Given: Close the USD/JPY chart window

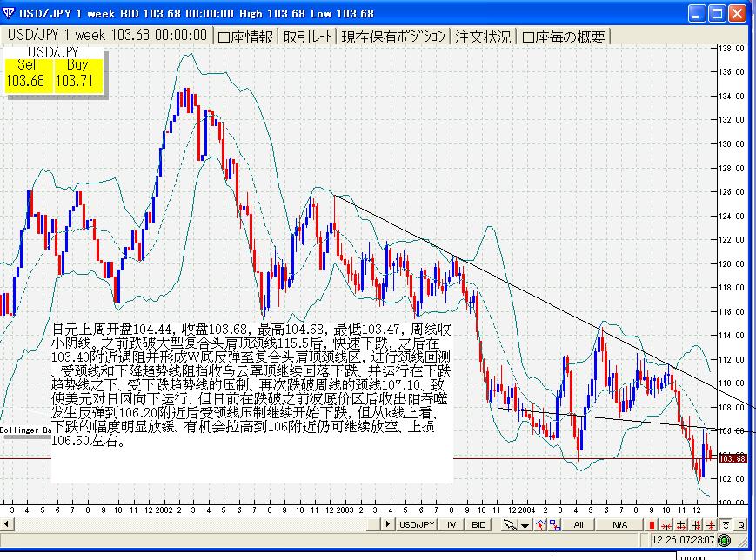Looking at the screenshot, I should (737, 14).
